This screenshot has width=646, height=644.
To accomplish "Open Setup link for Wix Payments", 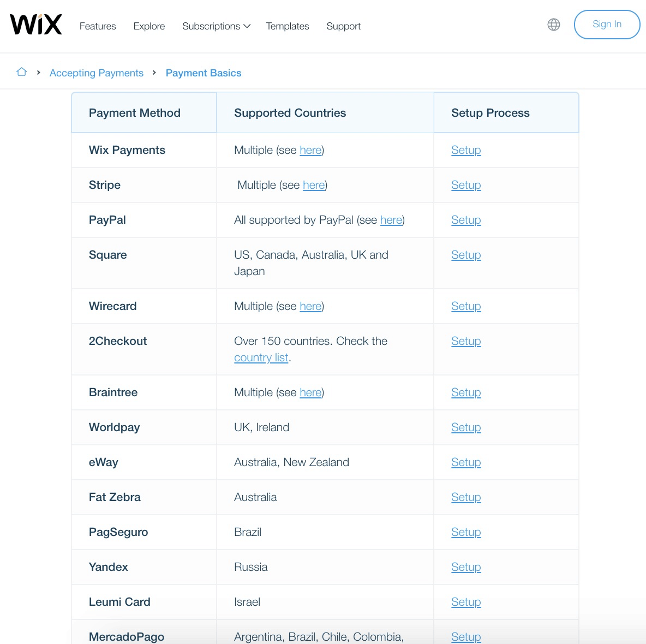I will click(x=466, y=150).
